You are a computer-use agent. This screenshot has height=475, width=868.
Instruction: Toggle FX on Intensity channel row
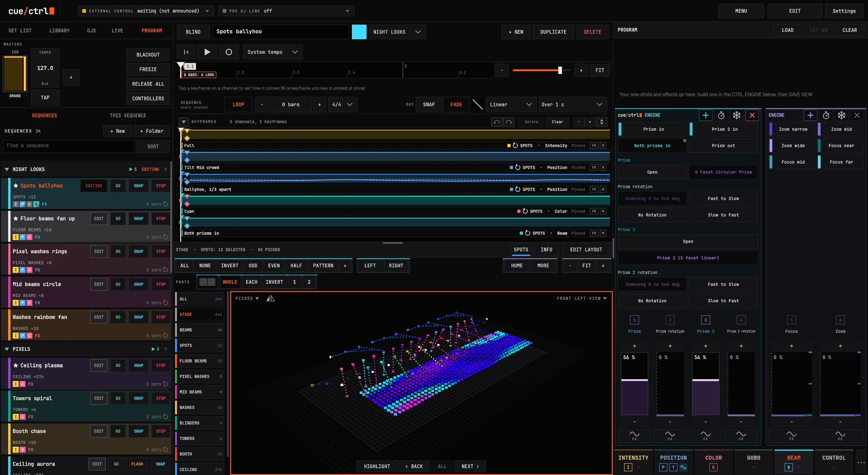pos(594,146)
